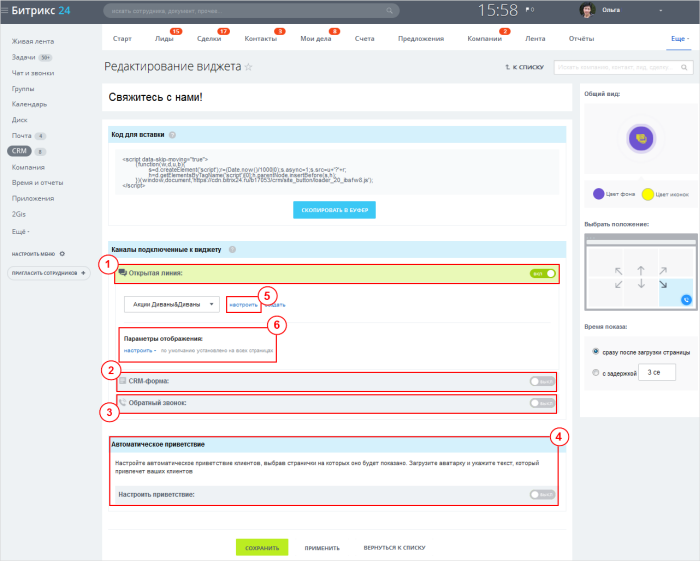The width and height of the screenshot is (700, 561).
Task: Click the Применить button
Action: (x=322, y=548)
